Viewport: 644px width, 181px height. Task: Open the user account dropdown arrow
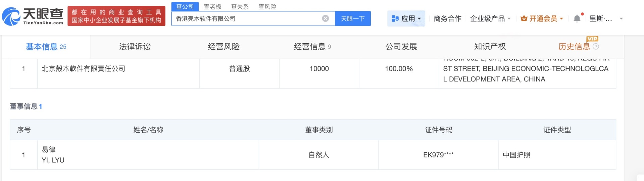click(621, 19)
